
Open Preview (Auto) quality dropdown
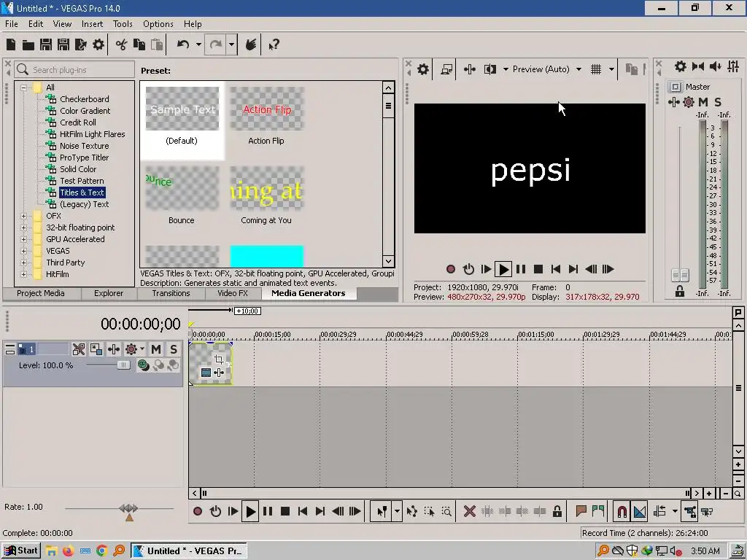pos(578,69)
